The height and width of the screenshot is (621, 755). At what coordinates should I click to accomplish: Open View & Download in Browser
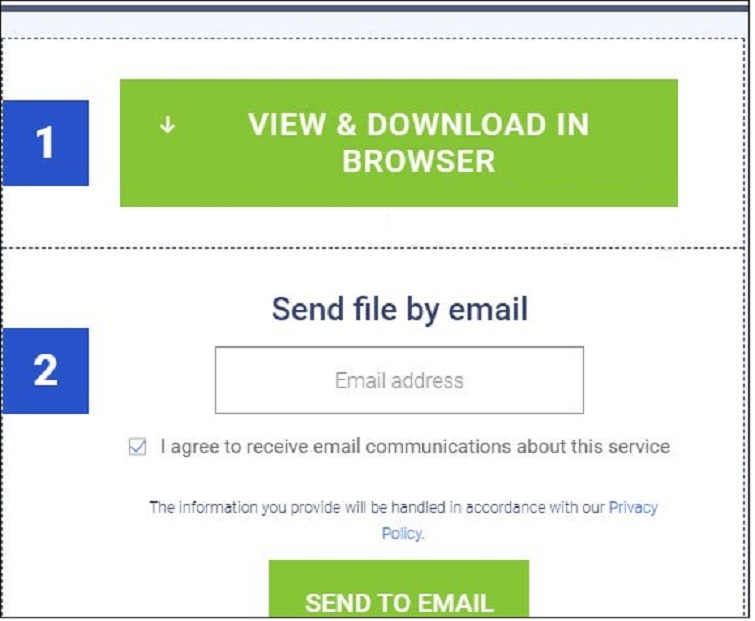(x=399, y=143)
